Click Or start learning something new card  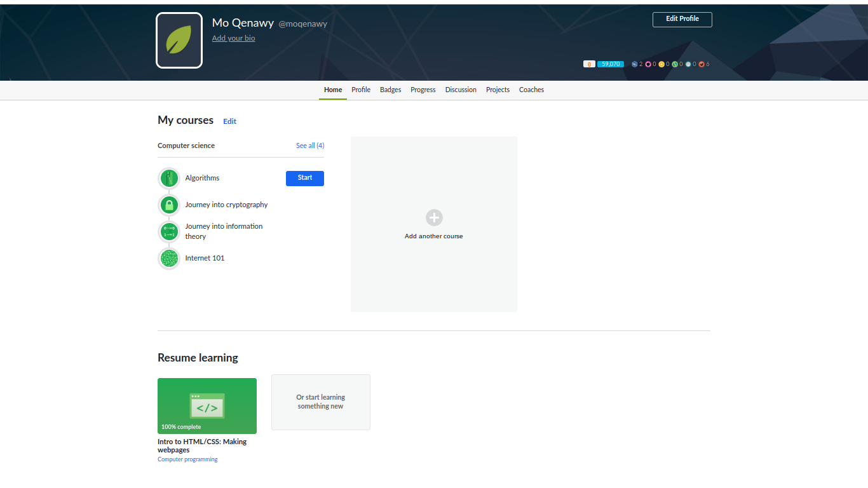321,402
